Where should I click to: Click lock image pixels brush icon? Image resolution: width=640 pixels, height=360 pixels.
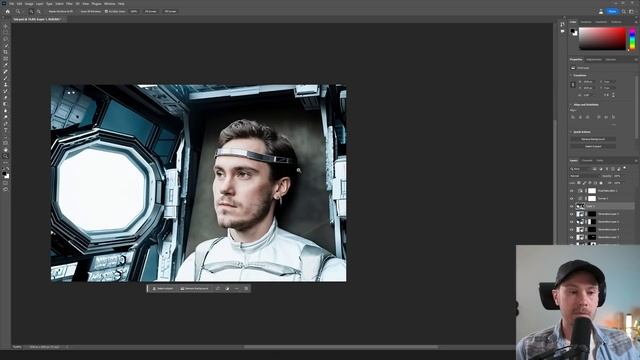tap(584, 183)
